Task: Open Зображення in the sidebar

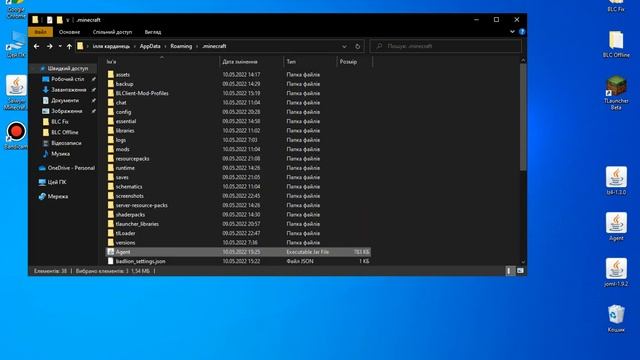Action: [x=67, y=111]
